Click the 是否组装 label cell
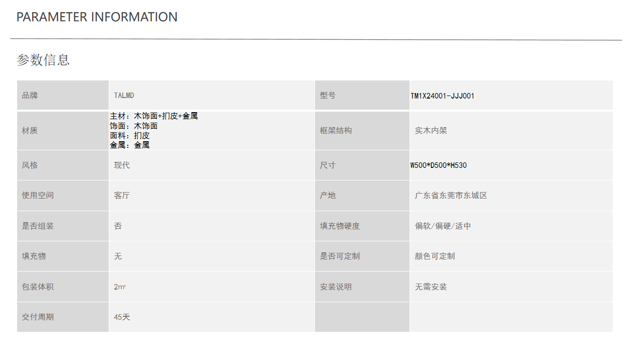Viewport: 644px width, 362px height. point(63,226)
